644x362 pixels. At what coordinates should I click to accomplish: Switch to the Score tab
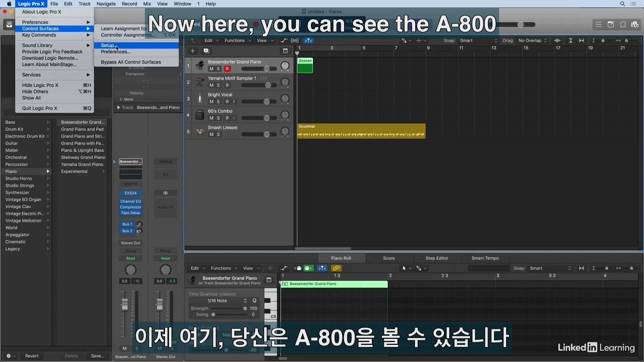(x=389, y=258)
